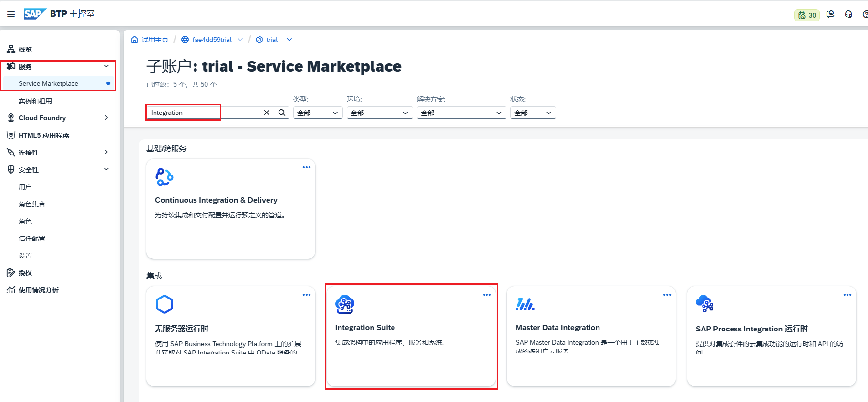Open more options on Integration Suite tile
This screenshot has width=868, height=402.
[x=486, y=295]
